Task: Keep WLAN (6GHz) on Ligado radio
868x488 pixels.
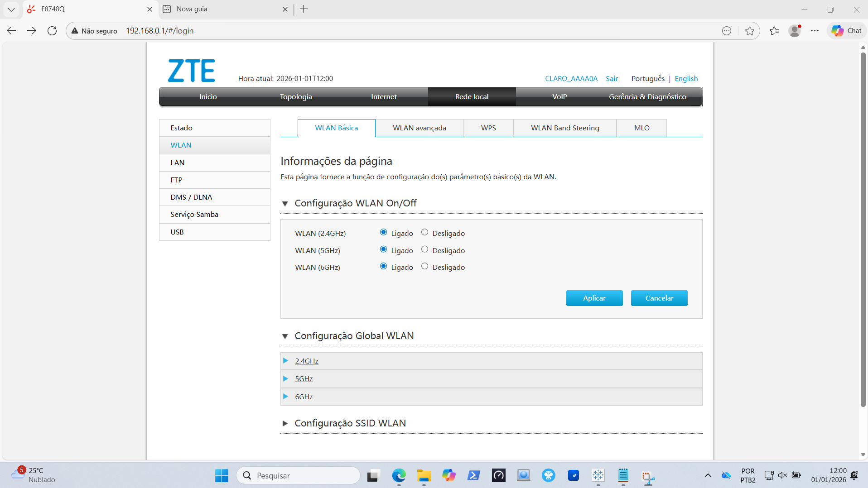Action: pos(383,266)
